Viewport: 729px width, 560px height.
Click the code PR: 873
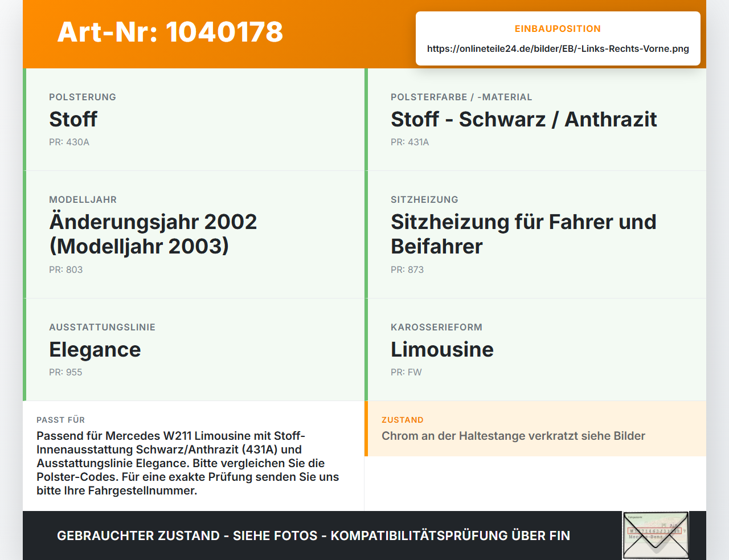[x=407, y=269]
